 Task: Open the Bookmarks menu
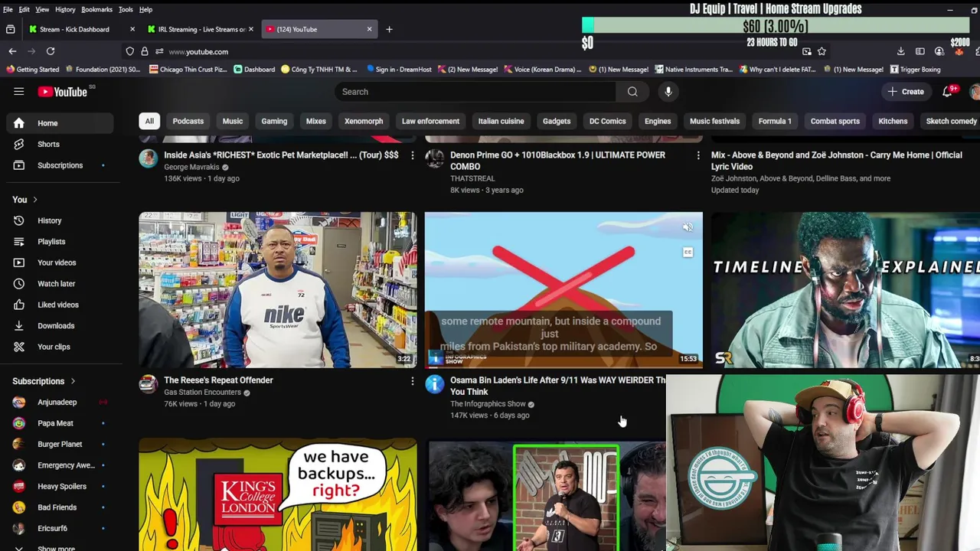[96, 9]
